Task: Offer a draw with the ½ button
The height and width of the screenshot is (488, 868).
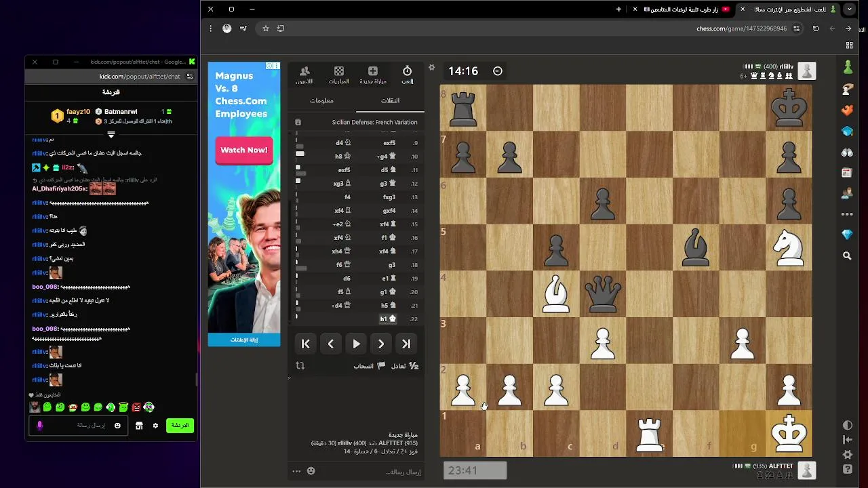Action: pyautogui.click(x=405, y=366)
